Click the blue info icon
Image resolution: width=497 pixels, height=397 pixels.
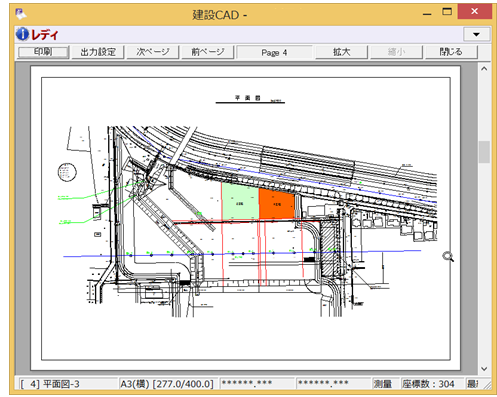[22, 34]
